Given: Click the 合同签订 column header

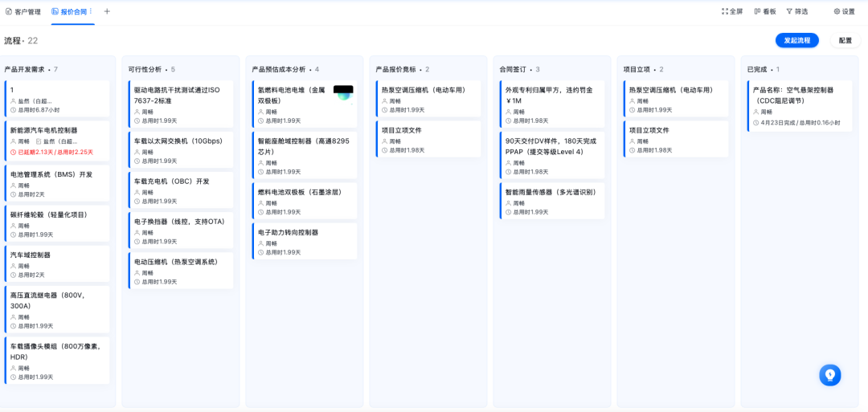Looking at the screenshot, I should point(519,69).
